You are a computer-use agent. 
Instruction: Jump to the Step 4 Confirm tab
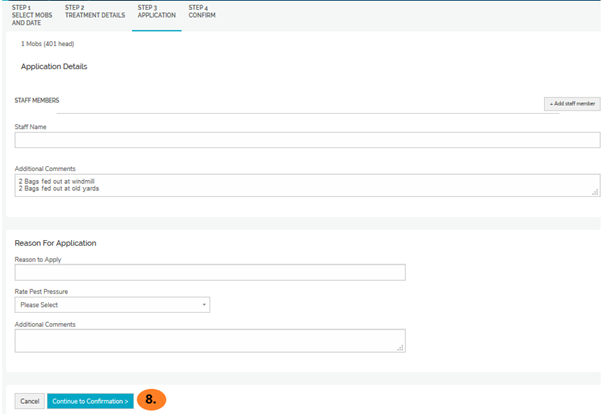tap(201, 12)
